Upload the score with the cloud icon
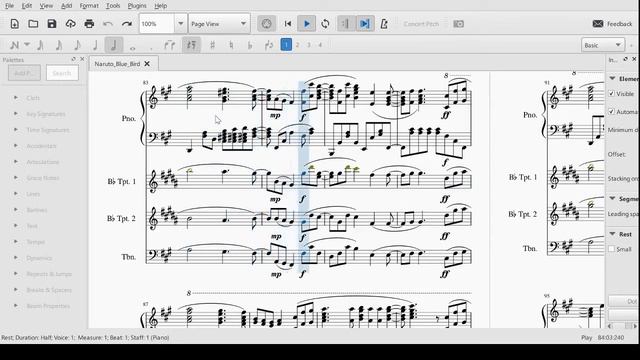The image size is (640, 360). pyautogui.click(x=71, y=24)
